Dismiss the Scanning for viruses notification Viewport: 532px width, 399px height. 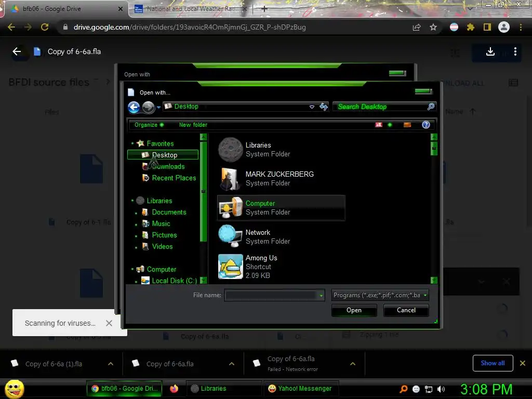point(109,323)
